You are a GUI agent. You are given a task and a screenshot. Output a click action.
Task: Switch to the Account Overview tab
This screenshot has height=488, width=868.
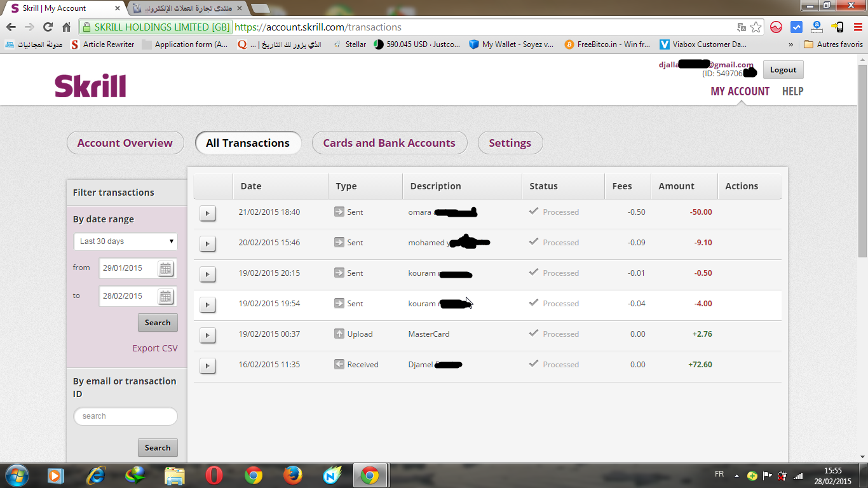(x=125, y=143)
